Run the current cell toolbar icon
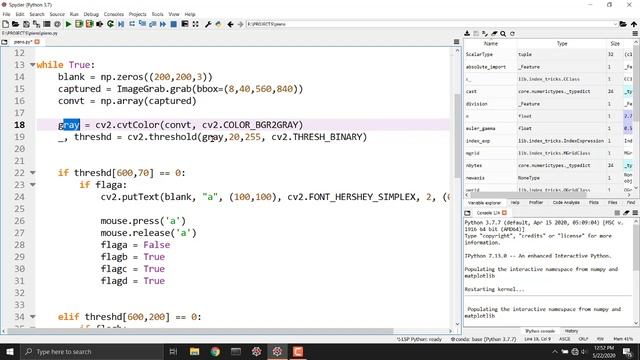 [79, 24]
